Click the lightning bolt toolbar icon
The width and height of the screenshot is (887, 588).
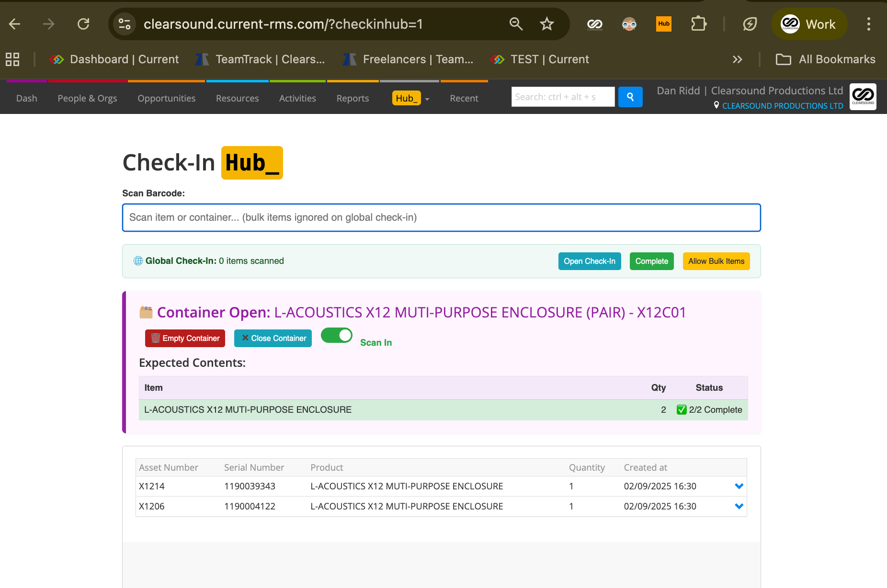point(750,24)
